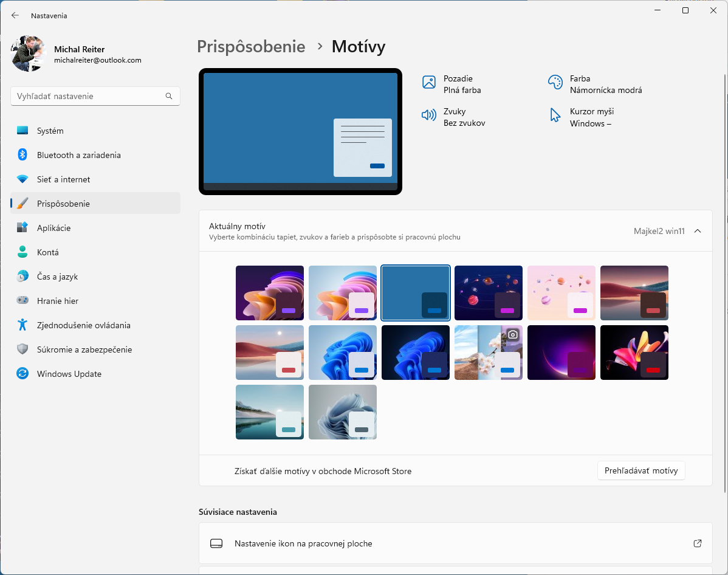The image size is (728, 575).
Task: Choose the planets space theme thumbnail
Action: 489,293
